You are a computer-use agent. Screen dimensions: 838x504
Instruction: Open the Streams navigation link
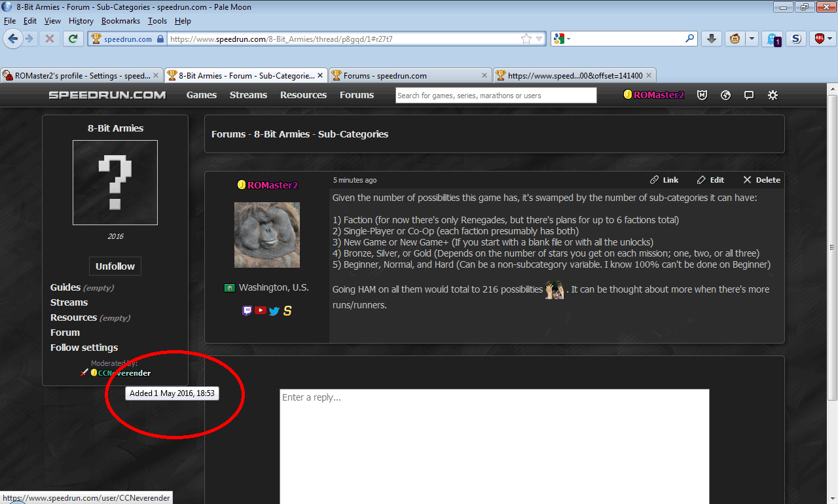(x=248, y=95)
